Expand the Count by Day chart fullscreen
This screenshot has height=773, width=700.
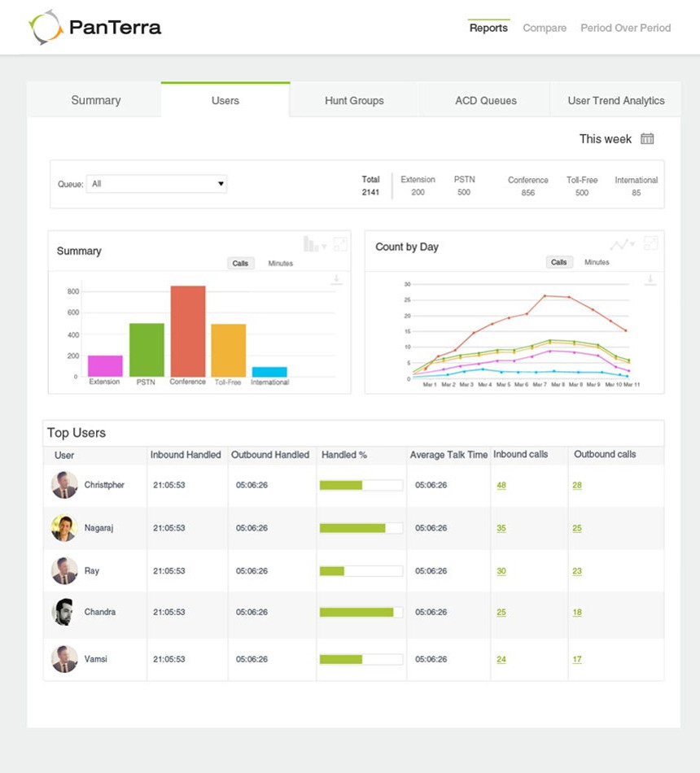pos(651,243)
